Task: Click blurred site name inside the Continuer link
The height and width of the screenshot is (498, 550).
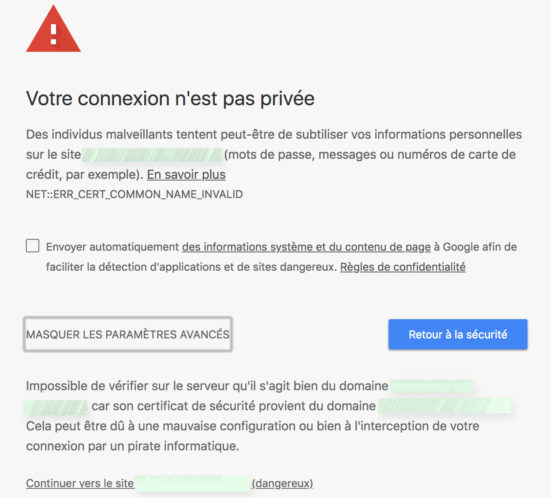Action: (x=193, y=483)
